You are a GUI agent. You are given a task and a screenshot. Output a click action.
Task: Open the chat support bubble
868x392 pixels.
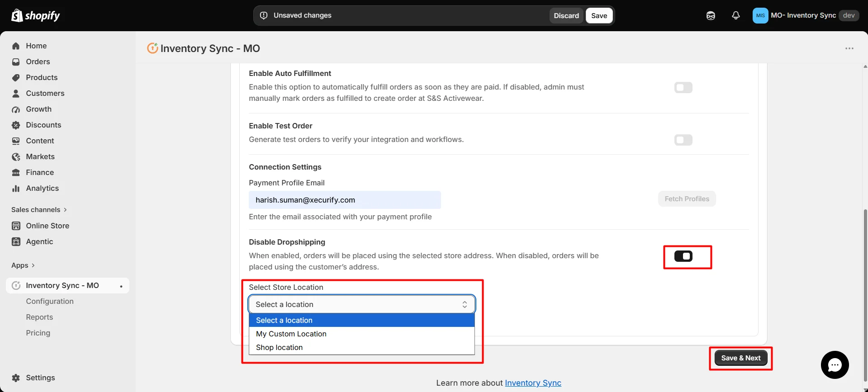pos(835,365)
